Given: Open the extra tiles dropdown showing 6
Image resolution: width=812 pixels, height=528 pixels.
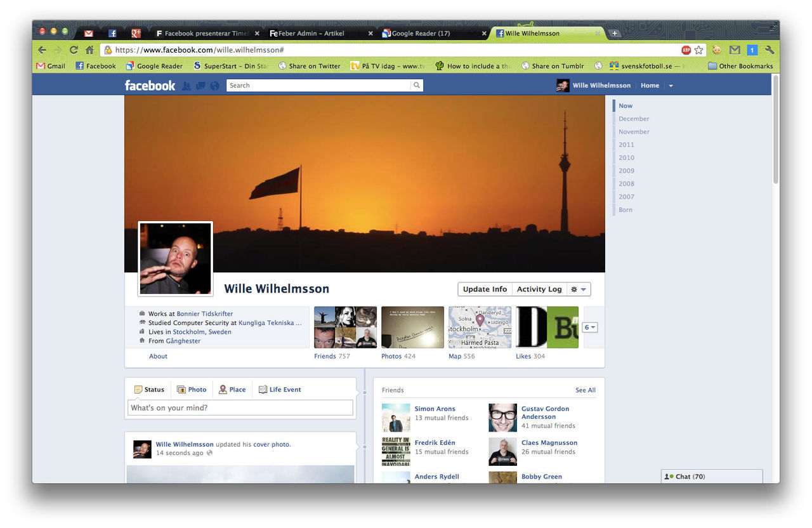Looking at the screenshot, I should [589, 327].
